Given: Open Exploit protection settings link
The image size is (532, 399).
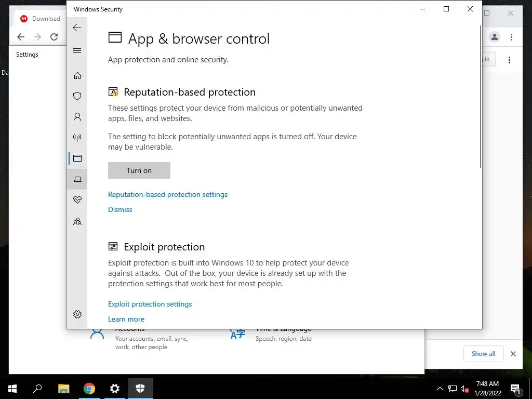Looking at the screenshot, I should click(x=150, y=304).
